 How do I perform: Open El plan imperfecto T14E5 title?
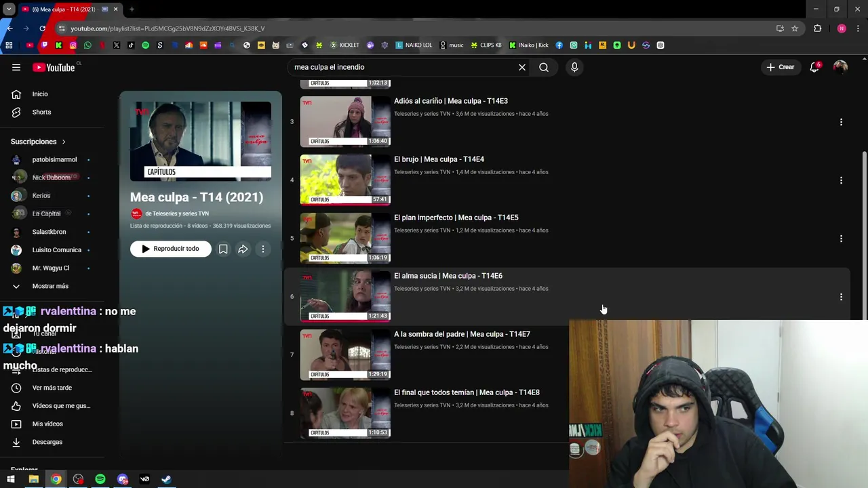coord(456,218)
